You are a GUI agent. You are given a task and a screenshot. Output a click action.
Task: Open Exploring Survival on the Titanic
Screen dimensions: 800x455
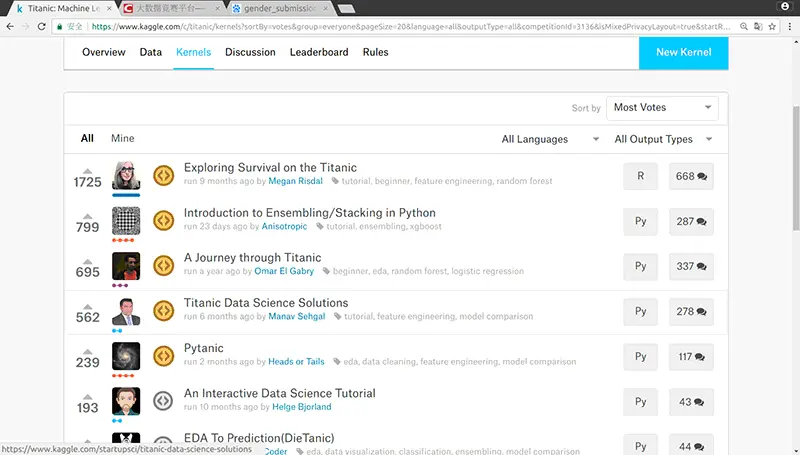pyautogui.click(x=270, y=168)
